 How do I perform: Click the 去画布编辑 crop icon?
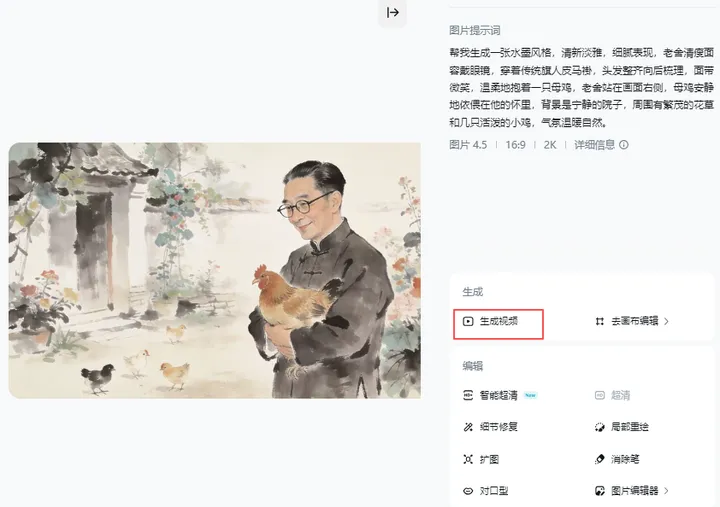(600, 321)
